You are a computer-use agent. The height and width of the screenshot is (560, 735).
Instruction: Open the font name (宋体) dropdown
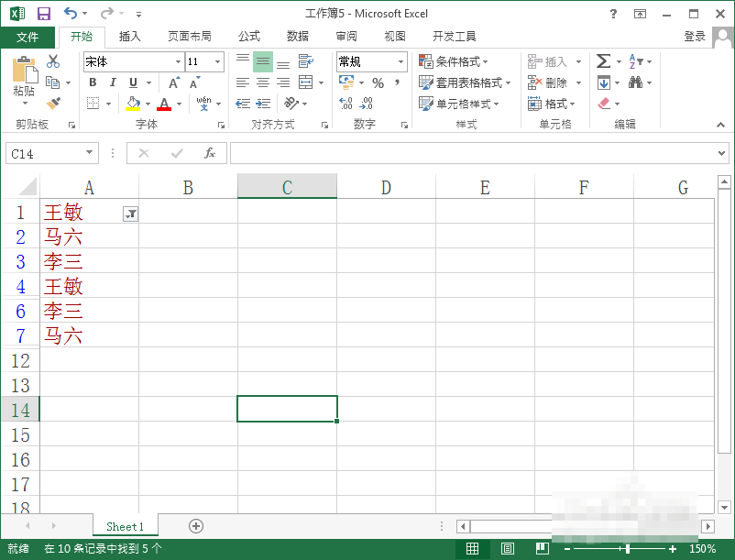(x=179, y=61)
